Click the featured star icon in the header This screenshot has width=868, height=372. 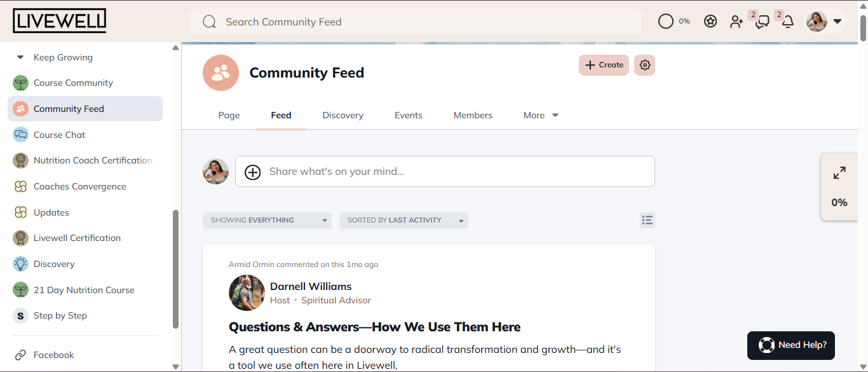click(x=710, y=20)
